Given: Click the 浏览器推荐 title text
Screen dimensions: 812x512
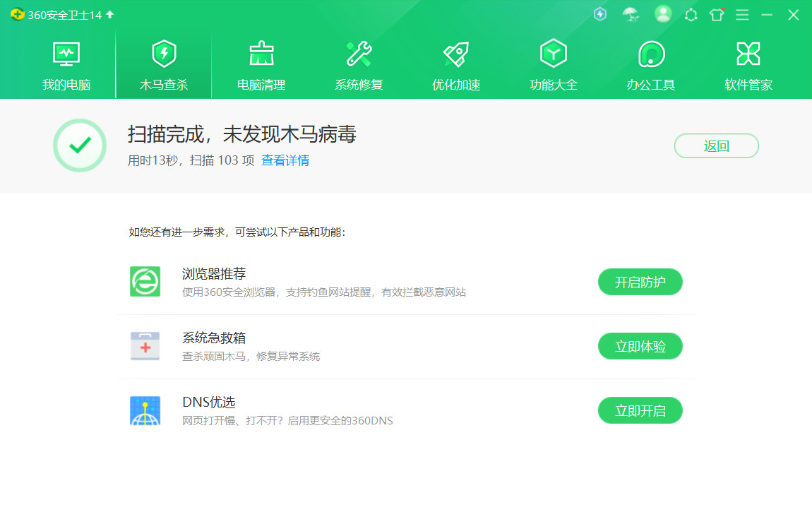Looking at the screenshot, I should click(x=214, y=273).
